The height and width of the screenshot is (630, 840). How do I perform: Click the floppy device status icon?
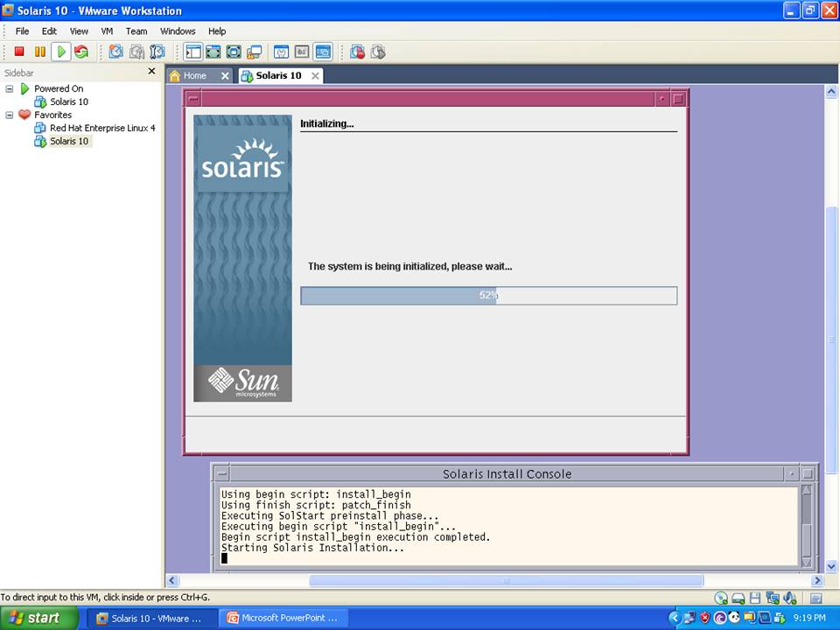[x=755, y=598]
